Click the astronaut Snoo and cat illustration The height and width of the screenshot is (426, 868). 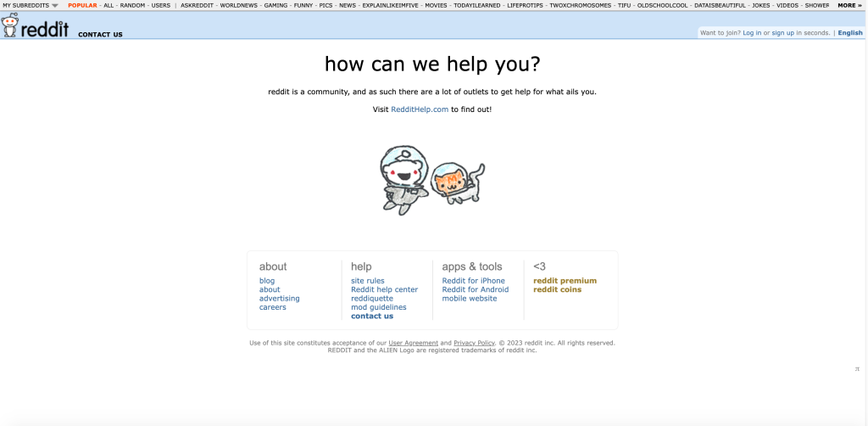tap(431, 177)
